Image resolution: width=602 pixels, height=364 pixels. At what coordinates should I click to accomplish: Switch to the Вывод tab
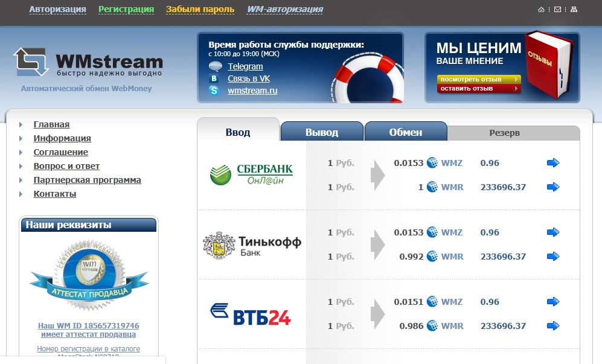(322, 132)
